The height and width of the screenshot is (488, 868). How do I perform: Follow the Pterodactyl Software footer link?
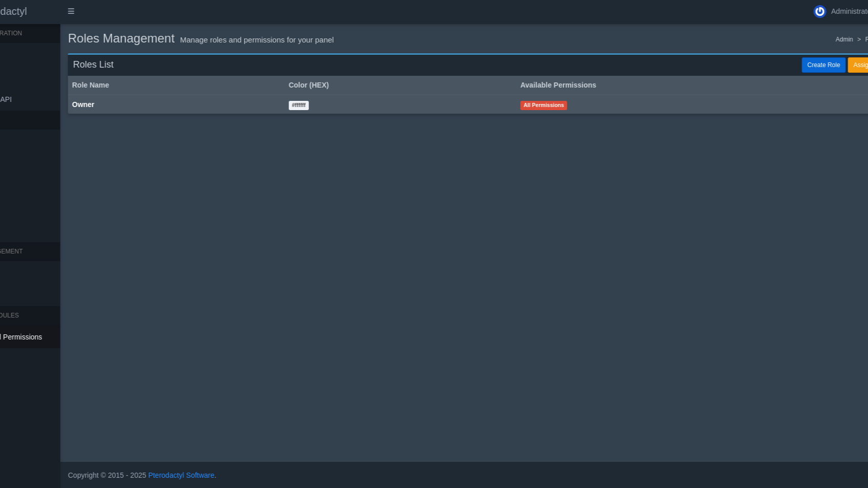181,475
